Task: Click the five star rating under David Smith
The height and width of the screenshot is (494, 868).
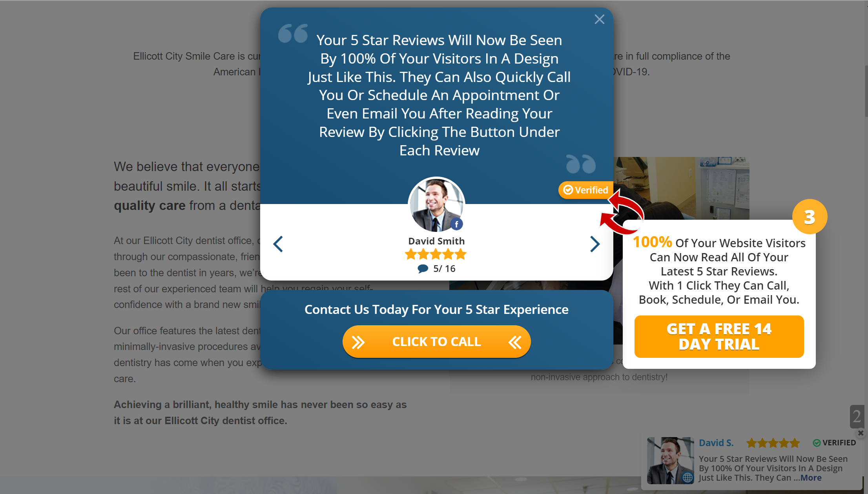Action: pos(436,255)
